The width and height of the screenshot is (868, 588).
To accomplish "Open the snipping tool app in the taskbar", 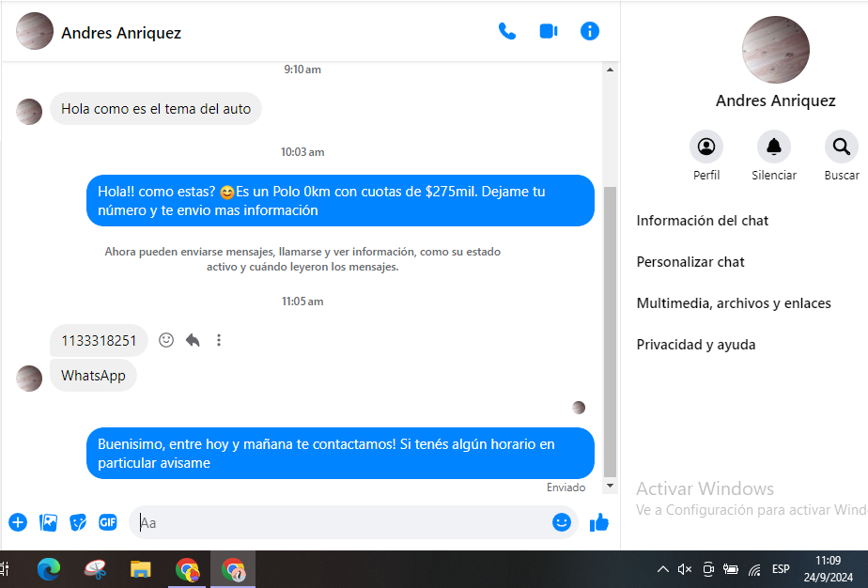I will tap(95, 569).
